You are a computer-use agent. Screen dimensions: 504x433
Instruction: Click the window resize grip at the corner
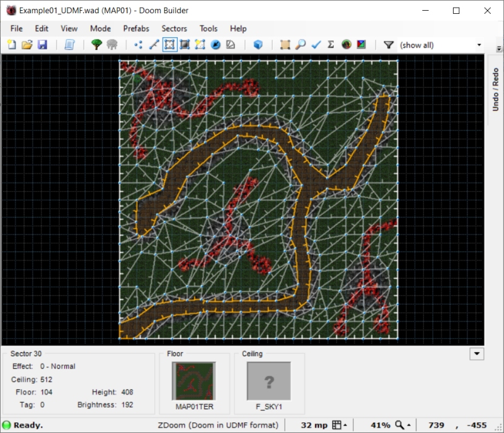coord(499,428)
